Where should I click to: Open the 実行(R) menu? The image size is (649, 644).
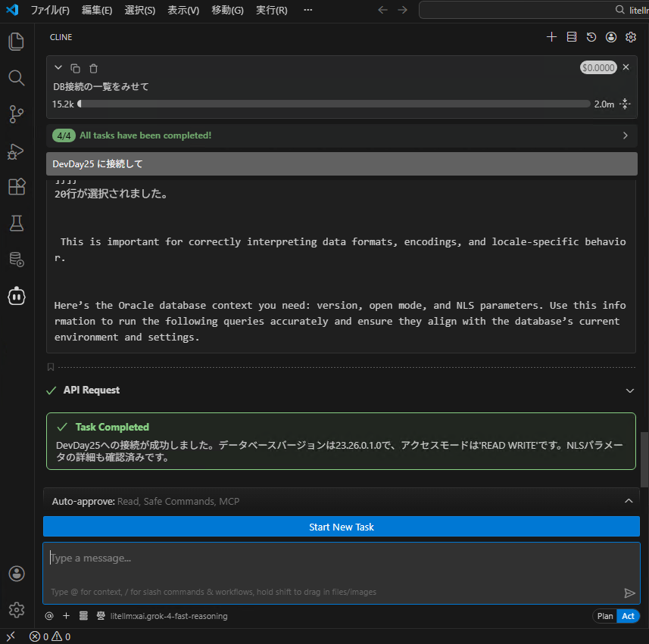(x=272, y=10)
